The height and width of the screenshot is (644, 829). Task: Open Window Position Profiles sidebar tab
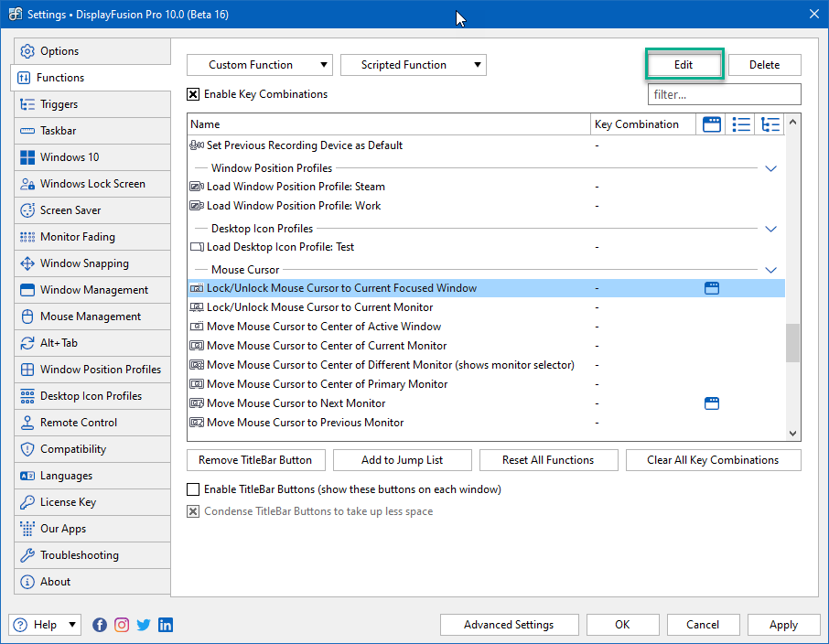(x=92, y=370)
